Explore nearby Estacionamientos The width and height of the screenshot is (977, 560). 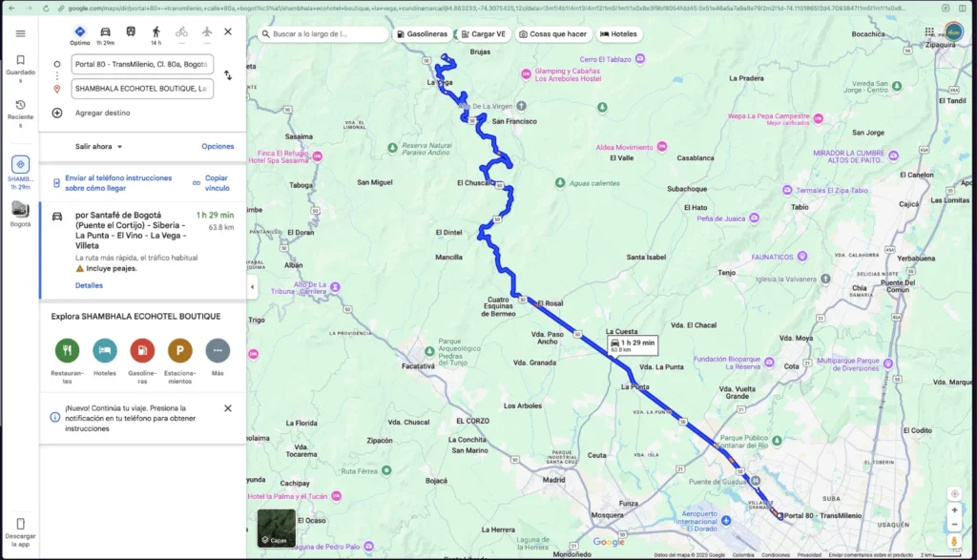180,350
